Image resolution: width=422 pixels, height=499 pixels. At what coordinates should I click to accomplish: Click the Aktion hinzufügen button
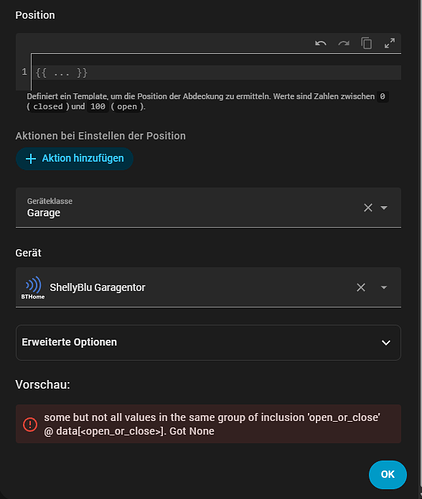[75, 159]
